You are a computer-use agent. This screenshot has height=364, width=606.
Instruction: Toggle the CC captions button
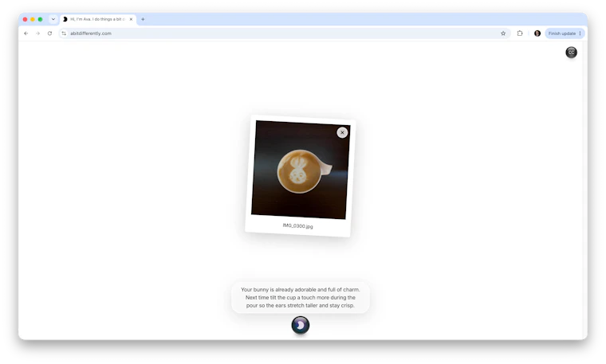pos(571,53)
